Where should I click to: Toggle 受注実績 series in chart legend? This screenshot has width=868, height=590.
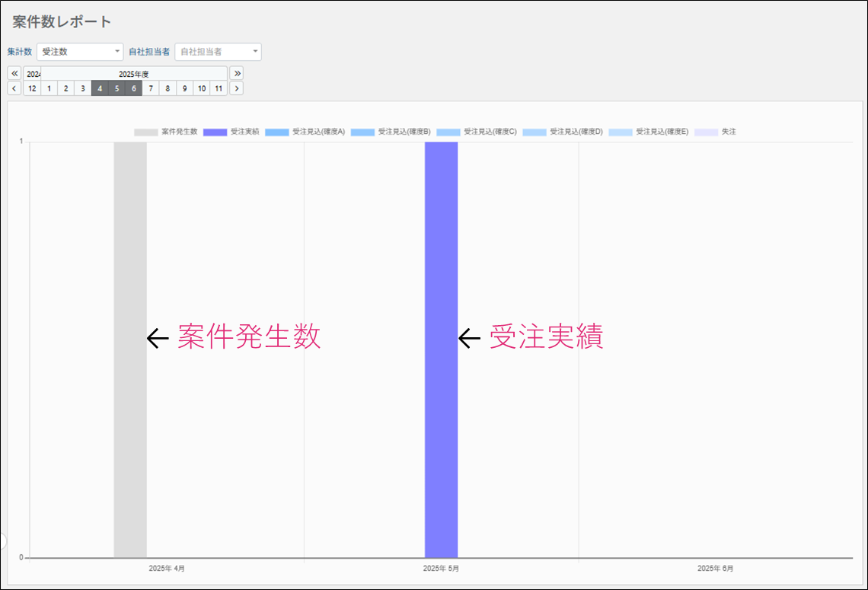pos(231,132)
